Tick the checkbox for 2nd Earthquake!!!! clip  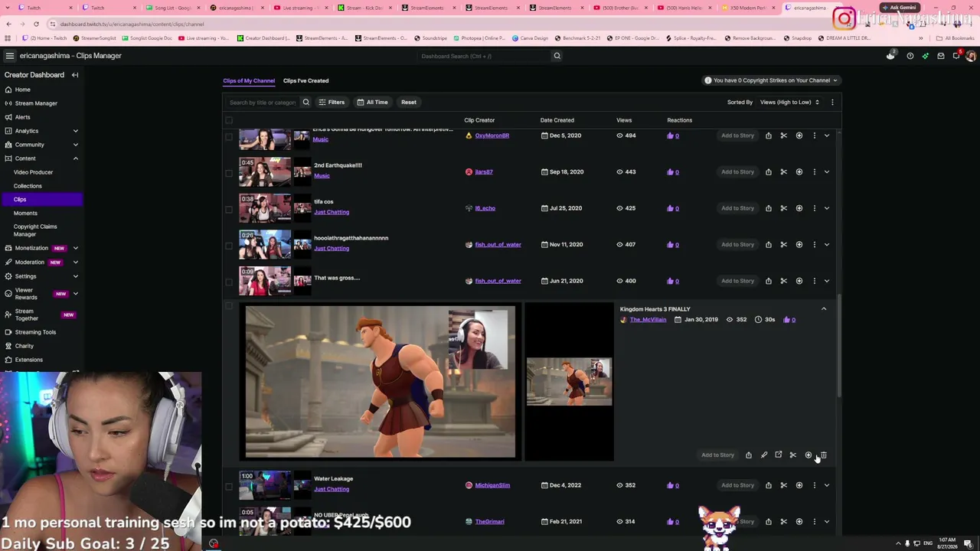pyautogui.click(x=229, y=172)
